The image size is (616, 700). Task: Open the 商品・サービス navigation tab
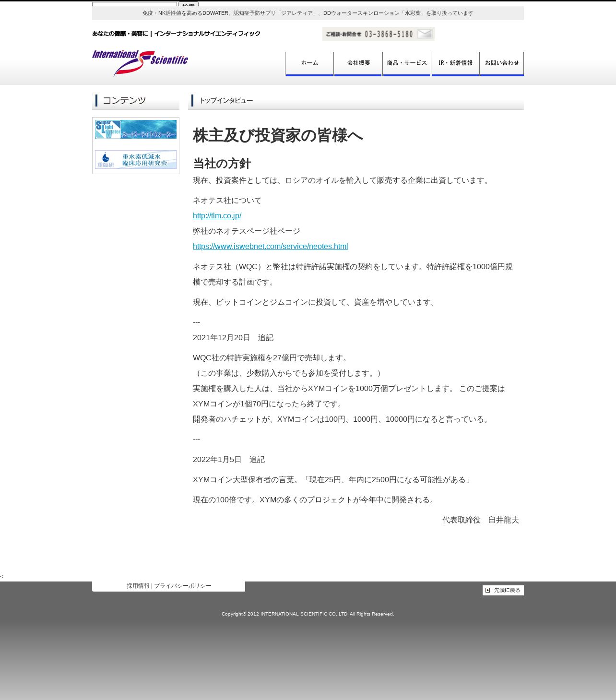coord(407,64)
